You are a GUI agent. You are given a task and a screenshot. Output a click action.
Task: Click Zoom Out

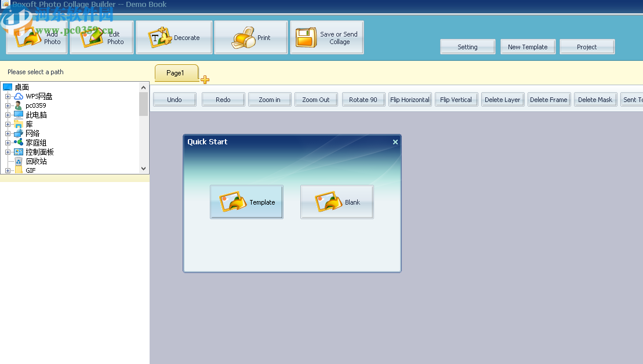click(316, 100)
